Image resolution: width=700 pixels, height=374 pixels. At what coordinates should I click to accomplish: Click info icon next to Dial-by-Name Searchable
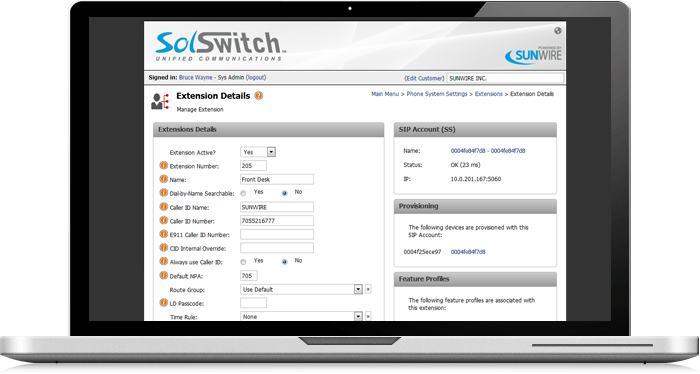pyautogui.click(x=164, y=193)
